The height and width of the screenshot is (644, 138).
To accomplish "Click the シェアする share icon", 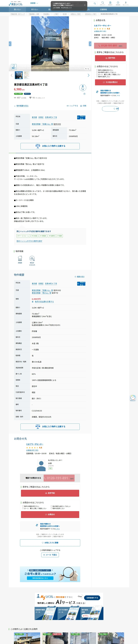I will [x=72, y=106].
